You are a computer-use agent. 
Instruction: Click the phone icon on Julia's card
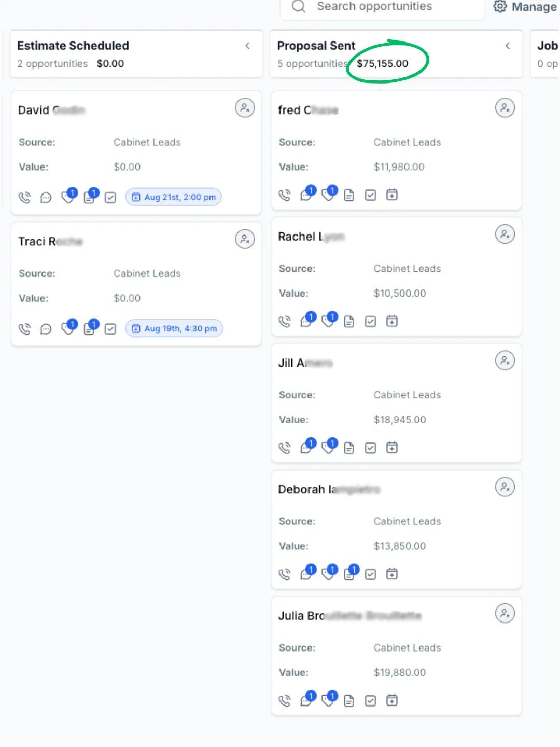(x=285, y=701)
